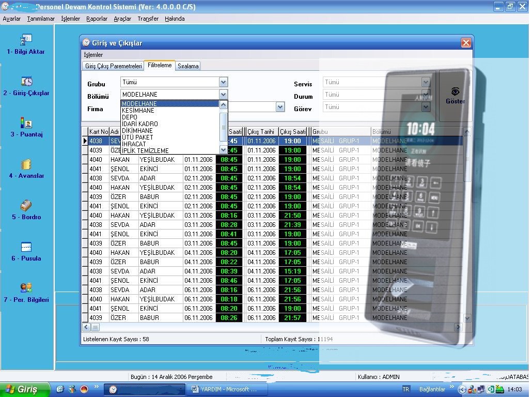Viewport: 532px width, 397px height.
Task: Click the Göster eye button
Action: pos(455,96)
